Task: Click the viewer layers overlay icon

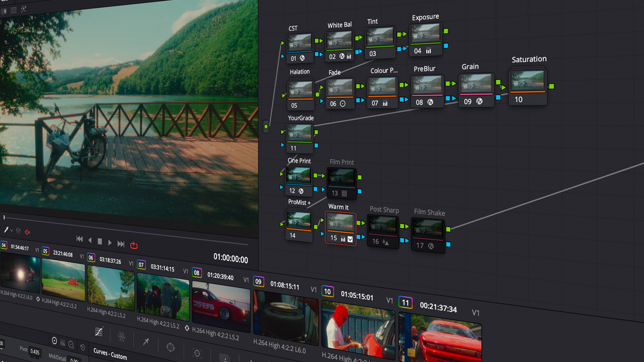Action: click(x=18, y=231)
